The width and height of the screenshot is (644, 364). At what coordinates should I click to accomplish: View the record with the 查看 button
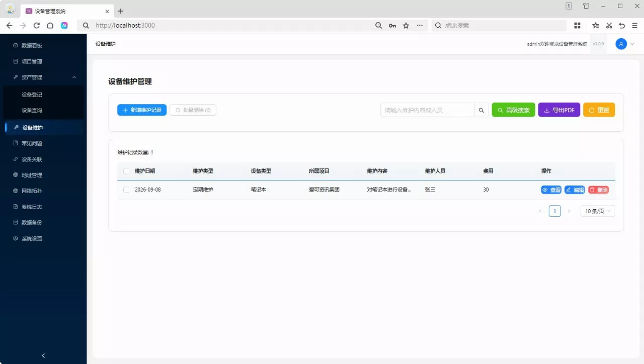(x=551, y=190)
